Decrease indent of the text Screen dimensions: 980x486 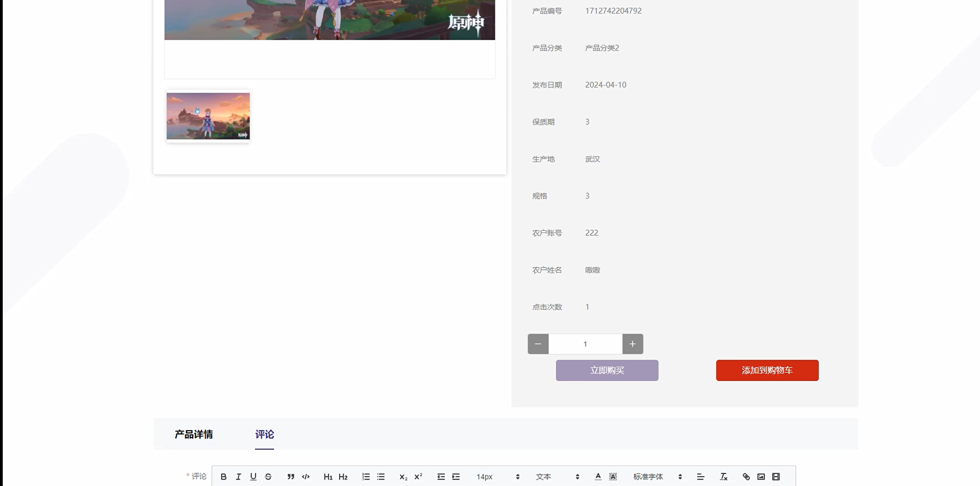(441, 476)
